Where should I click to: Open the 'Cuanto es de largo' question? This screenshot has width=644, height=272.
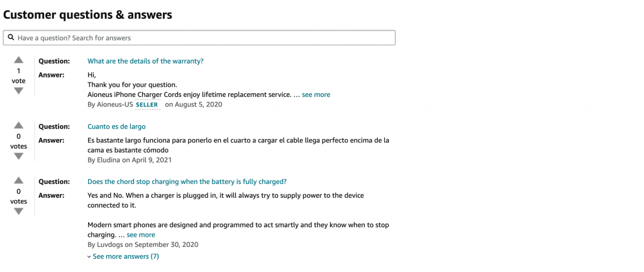click(116, 127)
